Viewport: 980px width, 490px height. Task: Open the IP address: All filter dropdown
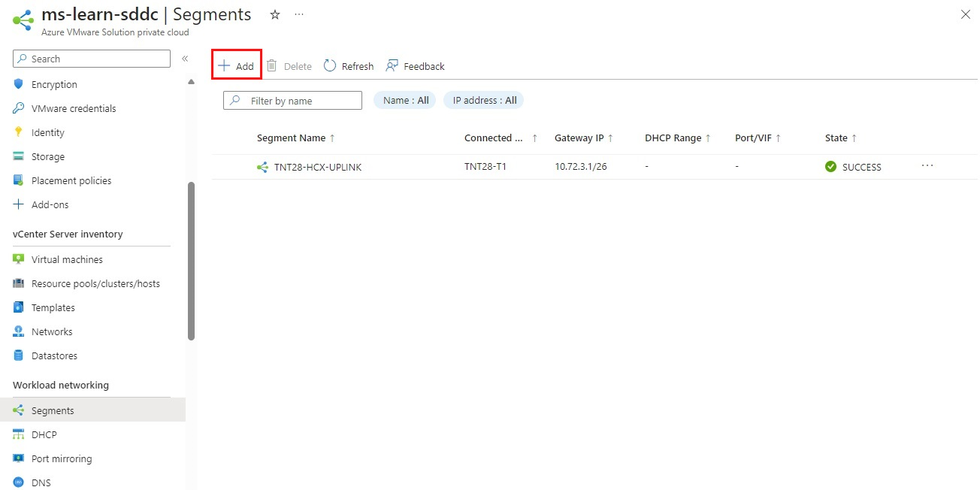point(483,100)
